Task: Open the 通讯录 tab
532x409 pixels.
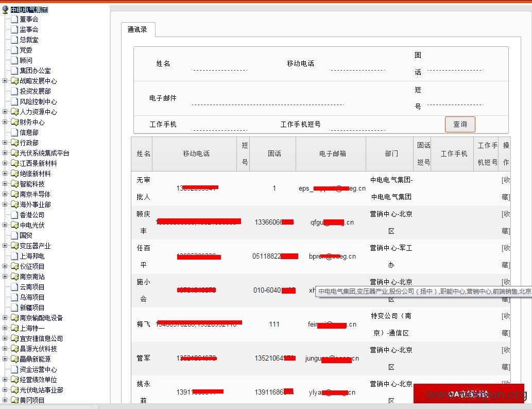Action: click(138, 29)
